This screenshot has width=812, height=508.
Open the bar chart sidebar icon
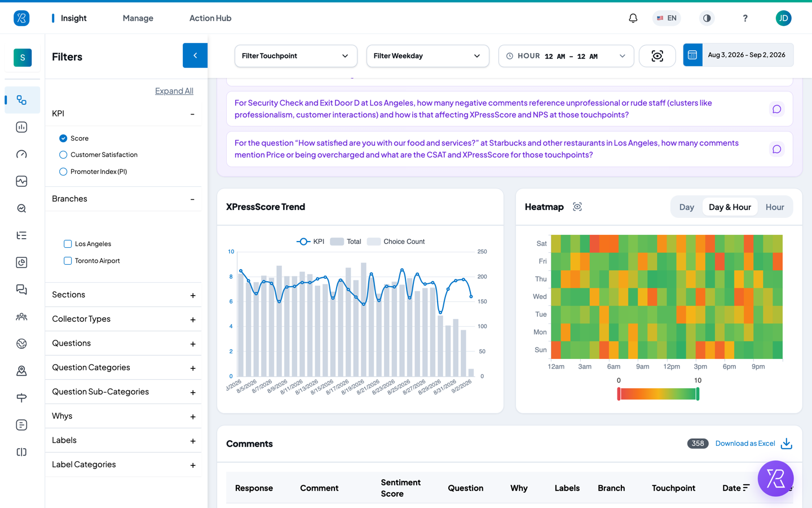point(21,127)
